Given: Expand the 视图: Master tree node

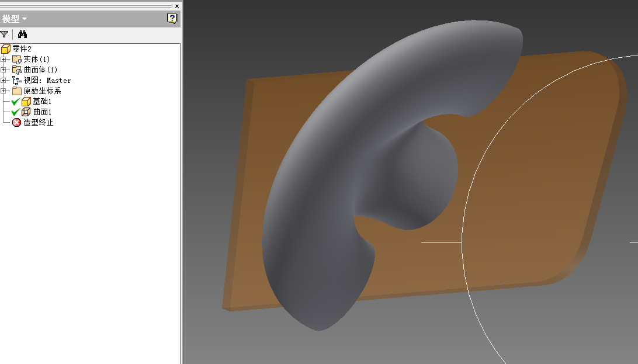Looking at the screenshot, I should click(x=4, y=80).
